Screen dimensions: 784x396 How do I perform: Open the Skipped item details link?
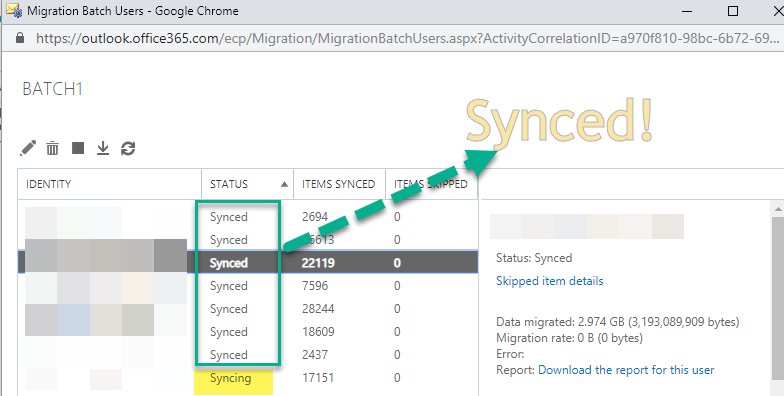point(550,281)
